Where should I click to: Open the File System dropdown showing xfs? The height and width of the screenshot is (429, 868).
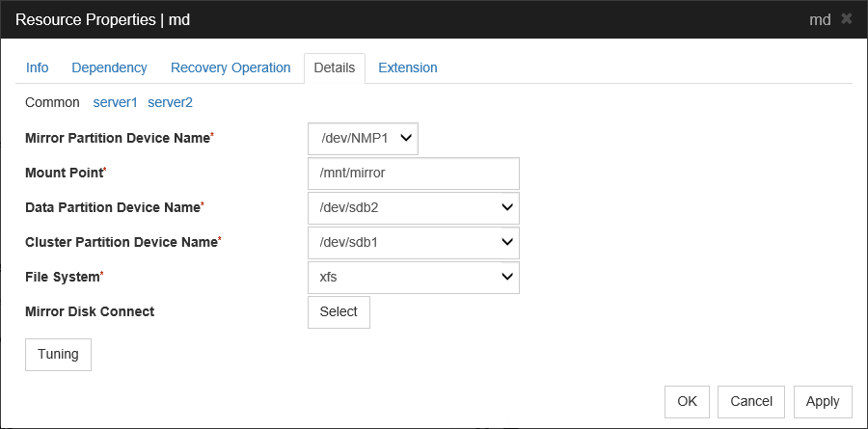[413, 277]
